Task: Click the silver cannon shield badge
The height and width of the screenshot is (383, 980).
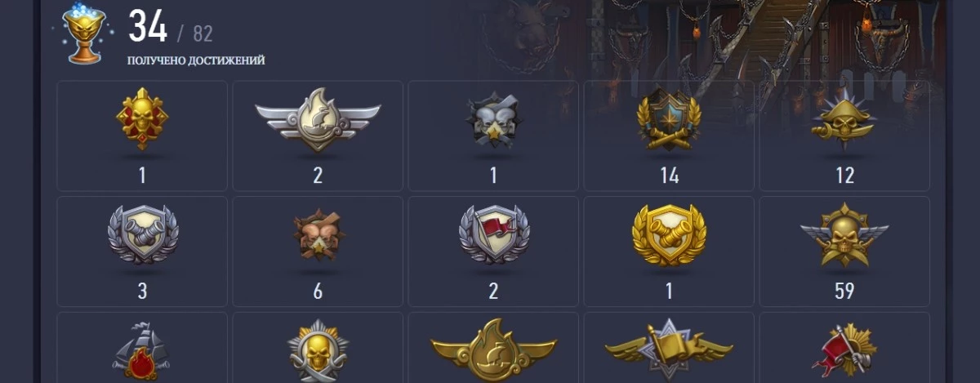Action: click(142, 234)
